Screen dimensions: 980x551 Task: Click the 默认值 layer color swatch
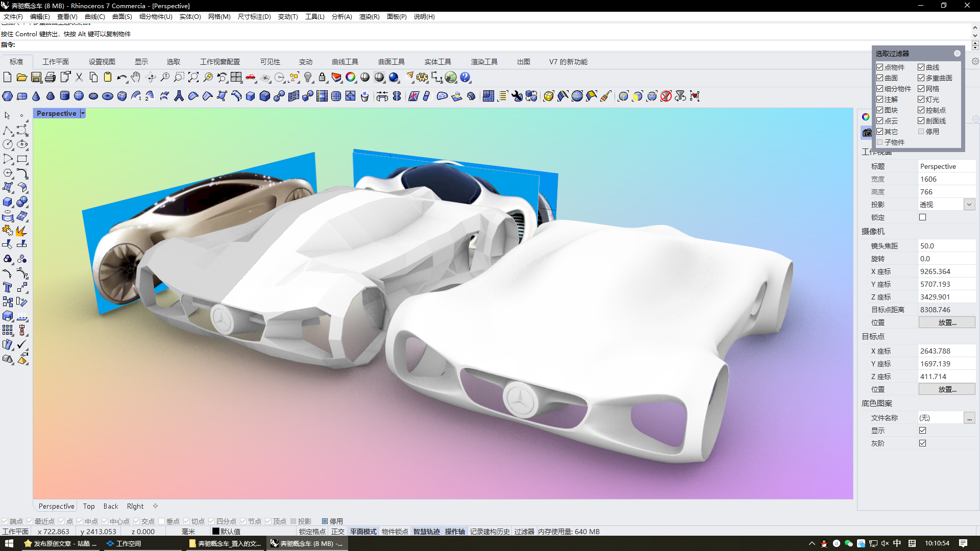tap(216, 532)
